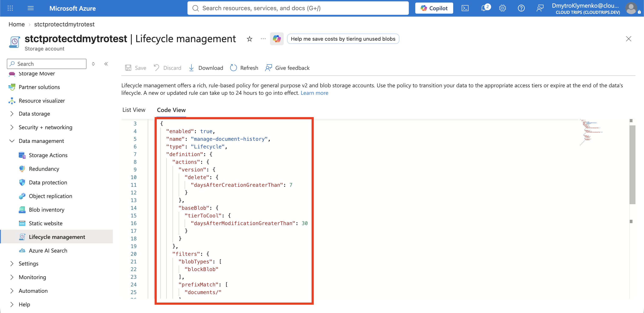Open Redundancy settings
Screen dimensions: 644x313
coord(44,169)
